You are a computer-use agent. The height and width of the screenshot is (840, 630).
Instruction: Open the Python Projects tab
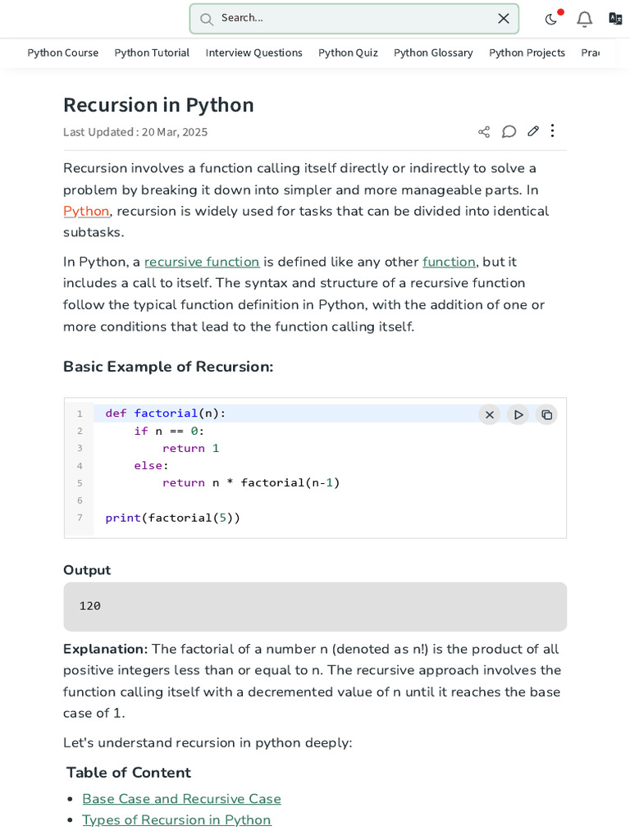527,52
